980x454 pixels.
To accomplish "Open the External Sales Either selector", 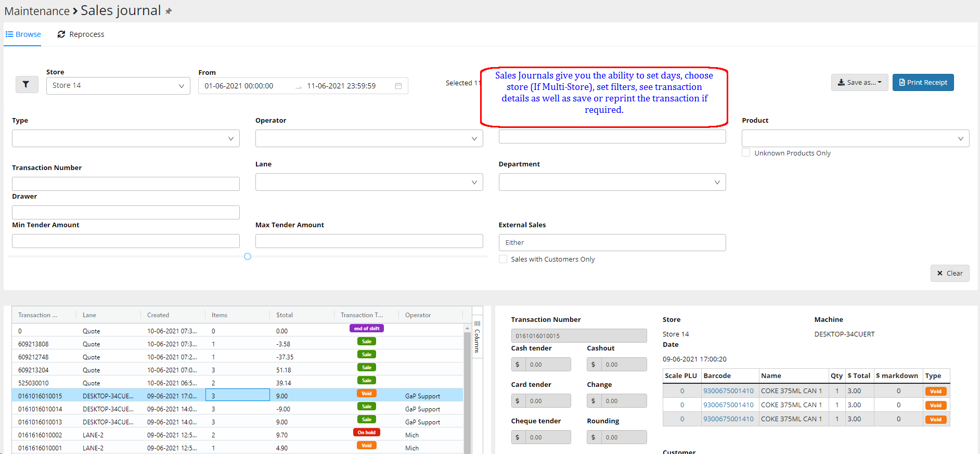I will tap(612, 243).
